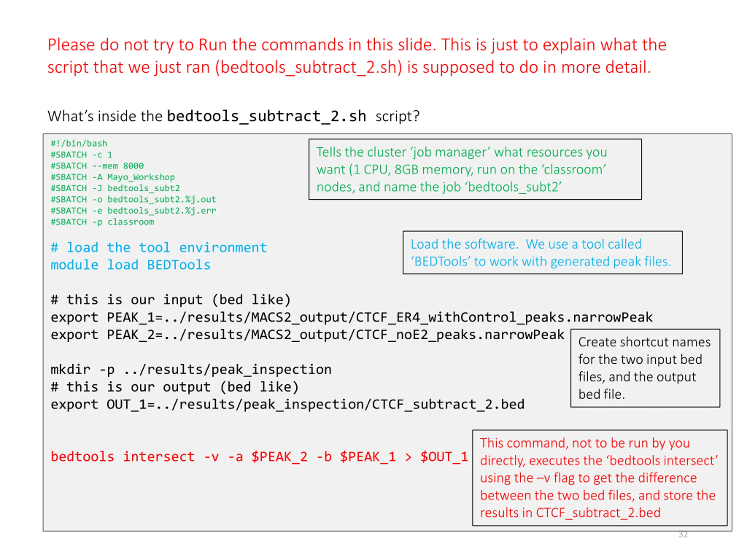This screenshot has height=560, width=747.
Task: Click the #SBATCH --mem 8000 line
Action: coord(97,166)
